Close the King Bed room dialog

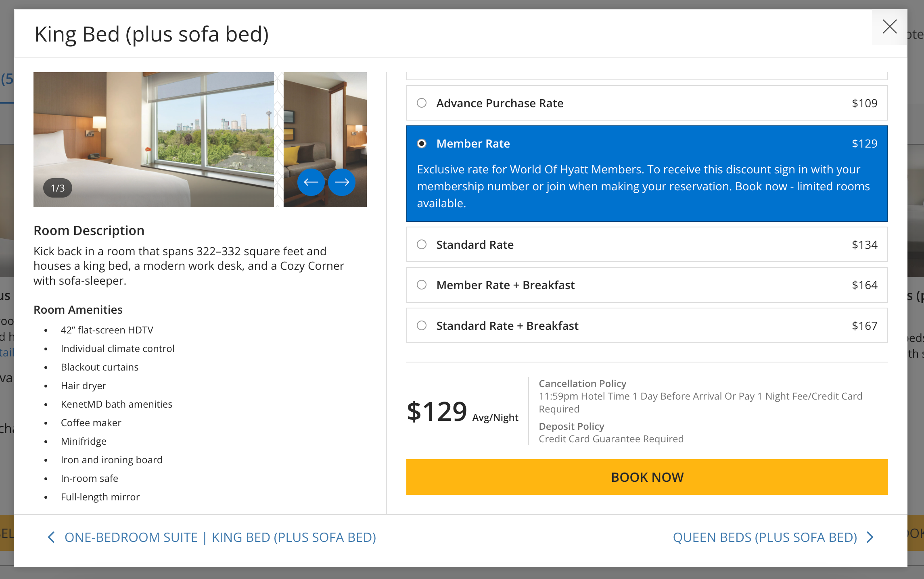(x=889, y=27)
